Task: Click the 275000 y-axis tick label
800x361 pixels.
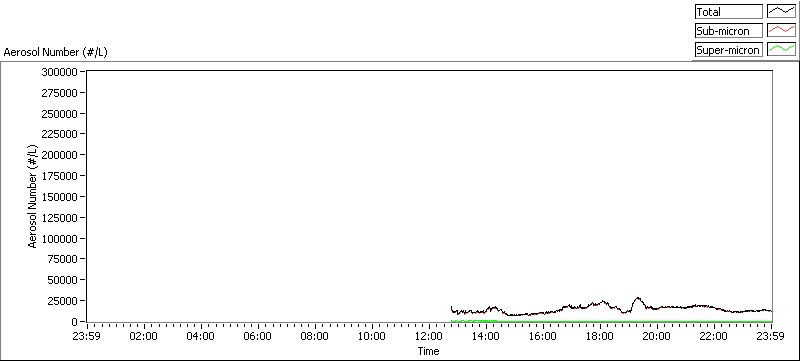Action: 61,93
